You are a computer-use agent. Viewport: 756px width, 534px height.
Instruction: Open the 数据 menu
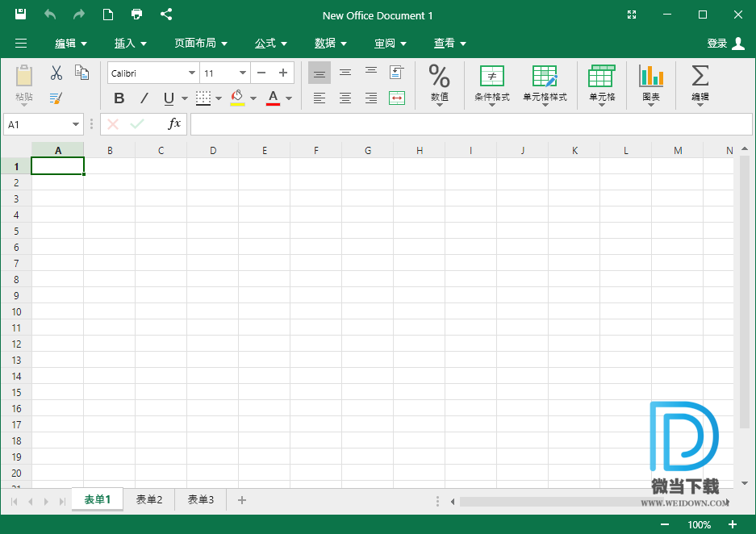click(x=330, y=44)
